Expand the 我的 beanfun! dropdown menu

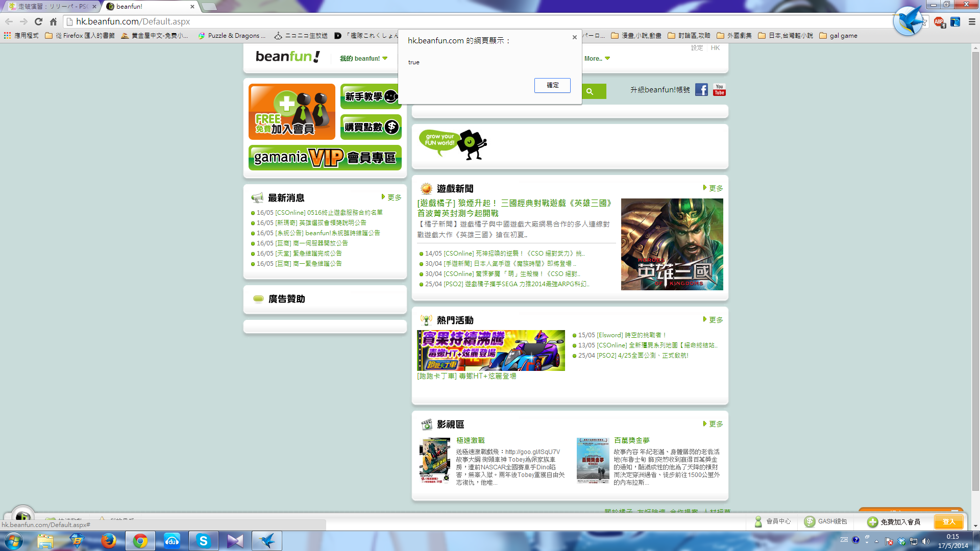(364, 59)
